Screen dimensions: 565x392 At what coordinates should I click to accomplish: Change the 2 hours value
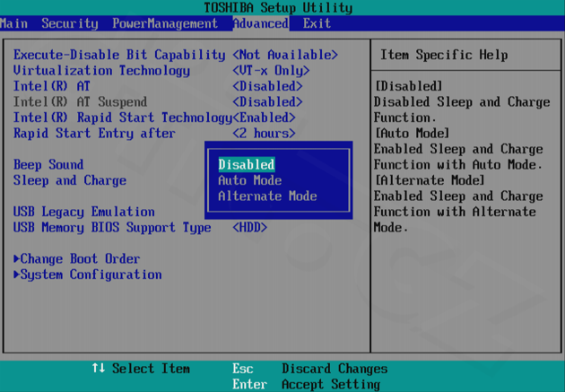pos(265,134)
